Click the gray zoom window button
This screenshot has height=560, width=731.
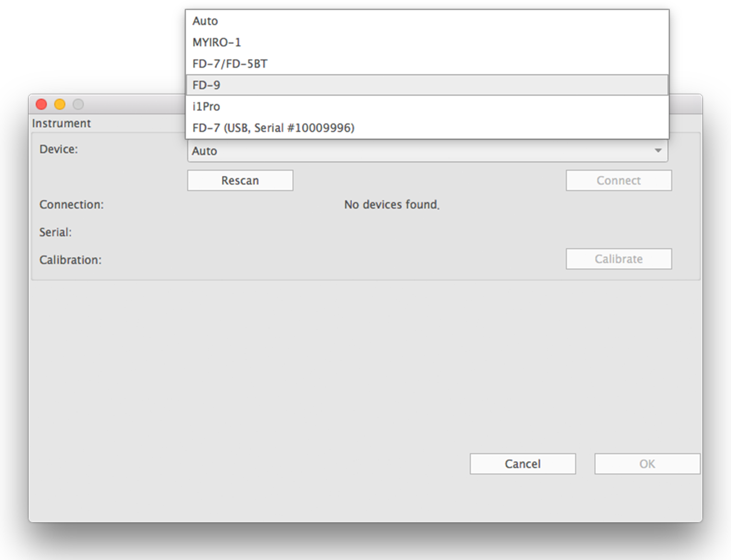click(x=78, y=104)
